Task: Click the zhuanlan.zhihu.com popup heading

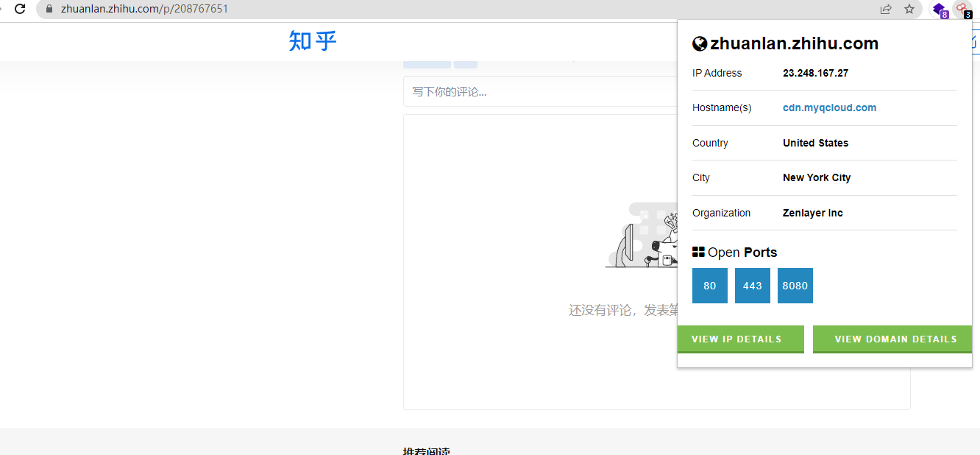Action: pos(794,43)
